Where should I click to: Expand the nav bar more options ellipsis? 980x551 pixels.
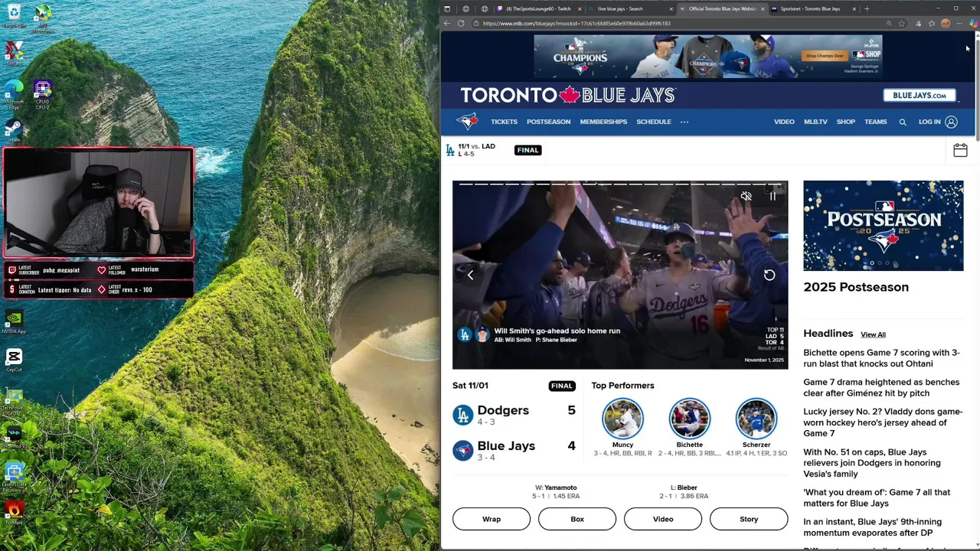(x=684, y=122)
